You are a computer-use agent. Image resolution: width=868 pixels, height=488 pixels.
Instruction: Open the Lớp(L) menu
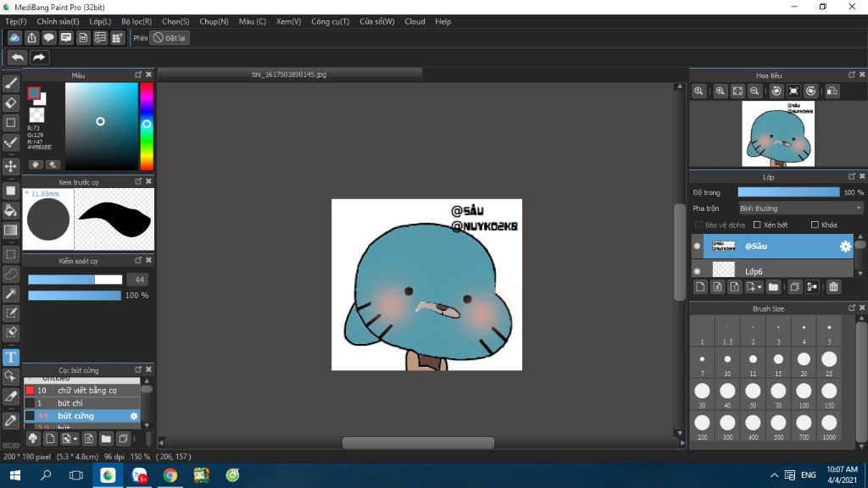(100, 21)
